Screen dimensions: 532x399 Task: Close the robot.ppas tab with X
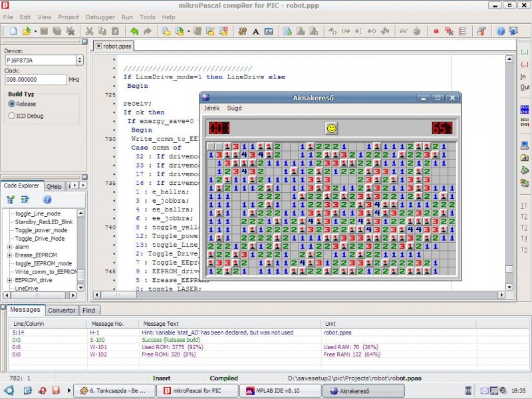[98, 46]
